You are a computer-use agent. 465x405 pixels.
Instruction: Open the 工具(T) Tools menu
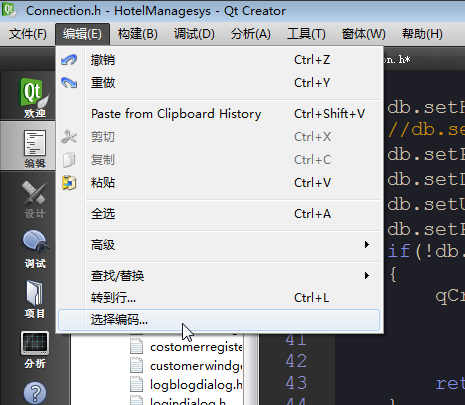[306, 34]
